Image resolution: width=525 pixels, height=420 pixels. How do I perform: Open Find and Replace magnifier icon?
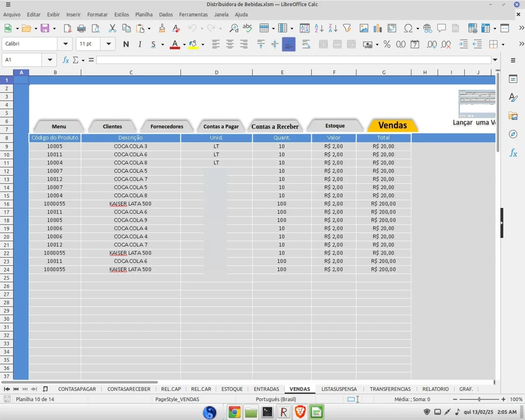234,28
